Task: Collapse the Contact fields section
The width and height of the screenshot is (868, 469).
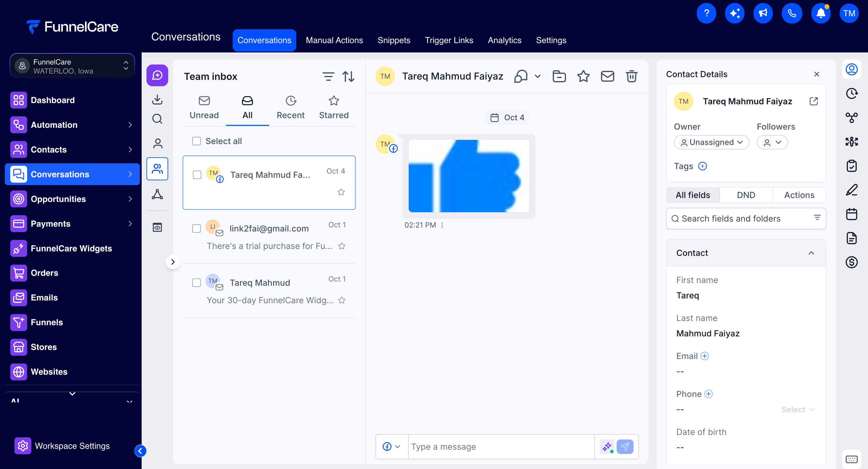Action: tap(811, 253)
